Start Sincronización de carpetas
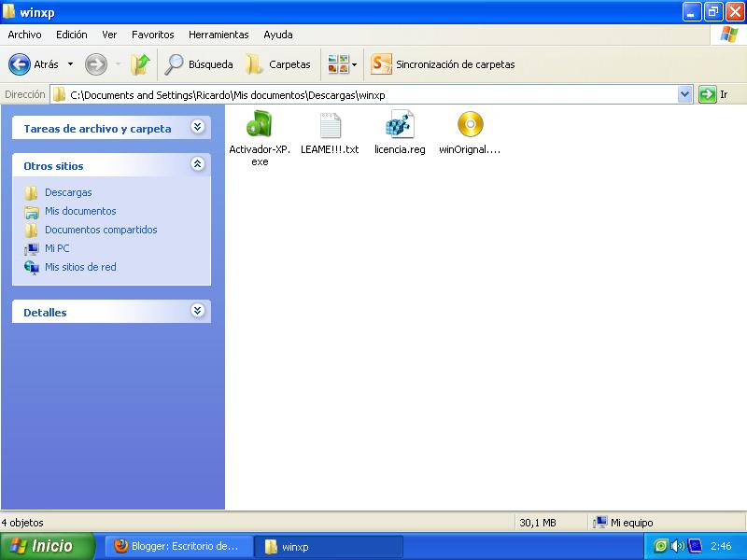The height and width of the screenshot is (560, 747). click(x=438, y=64)
